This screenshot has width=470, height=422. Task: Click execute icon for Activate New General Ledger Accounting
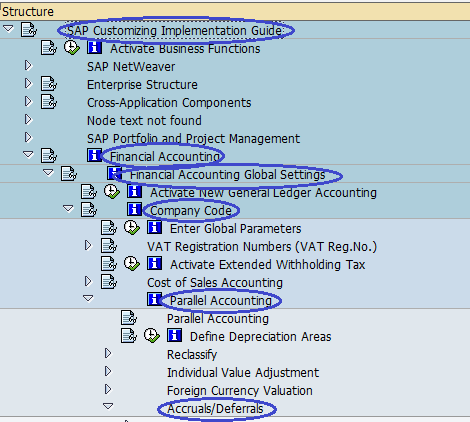click(x=112, y=192)
